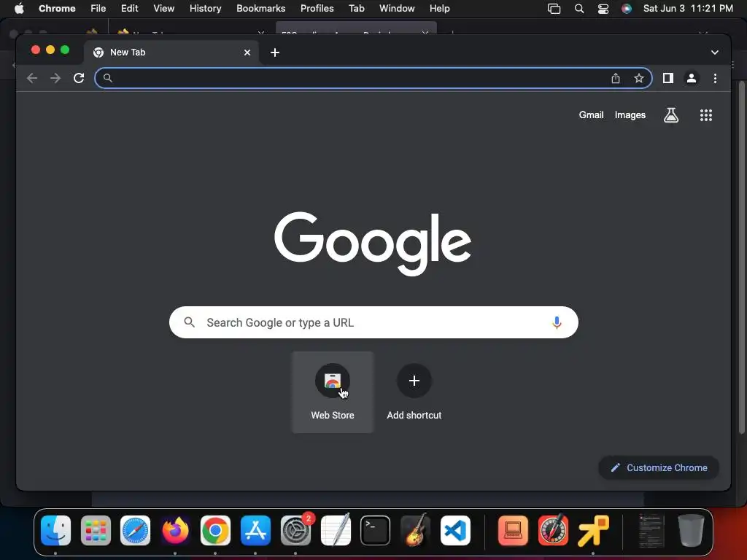Open a new tab with the plus
This screenshot has width=747, height=560.
point(275,52)
